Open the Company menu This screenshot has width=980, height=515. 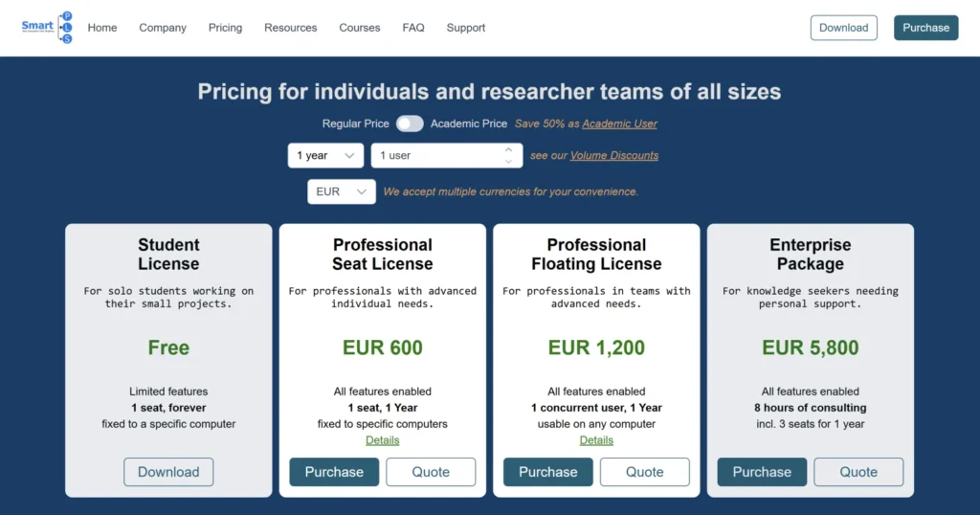[x=163, y=28]
